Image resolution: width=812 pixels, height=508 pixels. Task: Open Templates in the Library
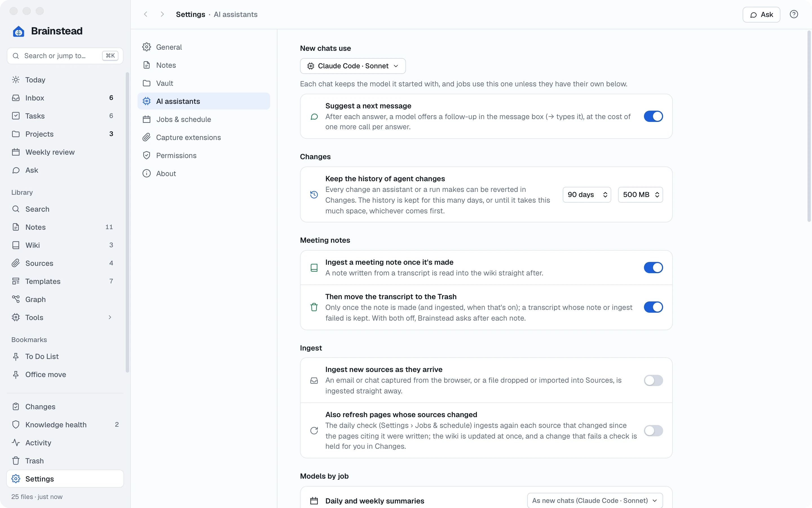(x=65, y=281)
